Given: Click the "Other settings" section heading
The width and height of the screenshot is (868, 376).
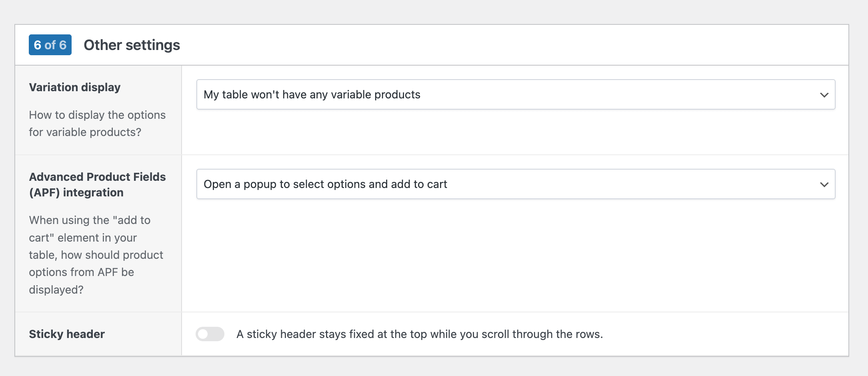Looking at the screenshot, I should click(x=132, y=45).
